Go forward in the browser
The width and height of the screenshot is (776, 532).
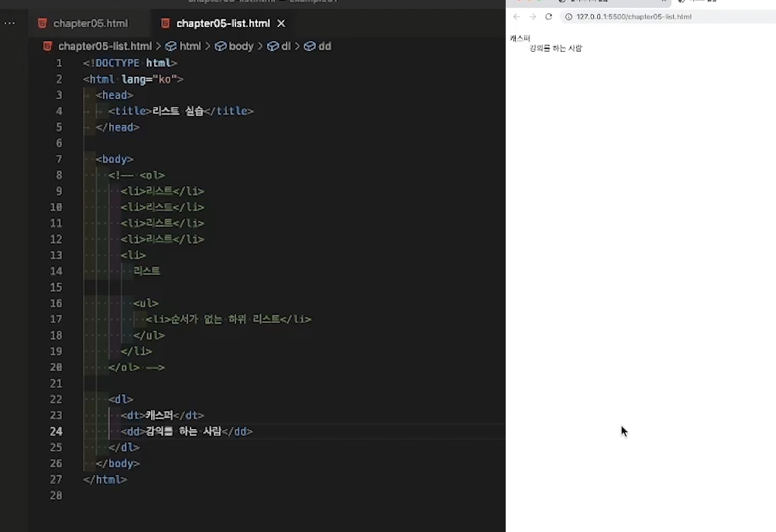(x=533, y=16)
